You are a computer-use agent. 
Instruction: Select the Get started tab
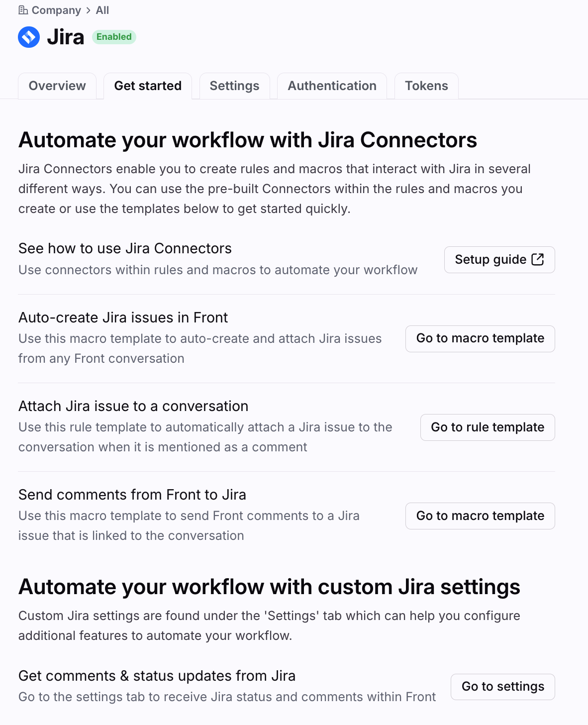point(148,86)
